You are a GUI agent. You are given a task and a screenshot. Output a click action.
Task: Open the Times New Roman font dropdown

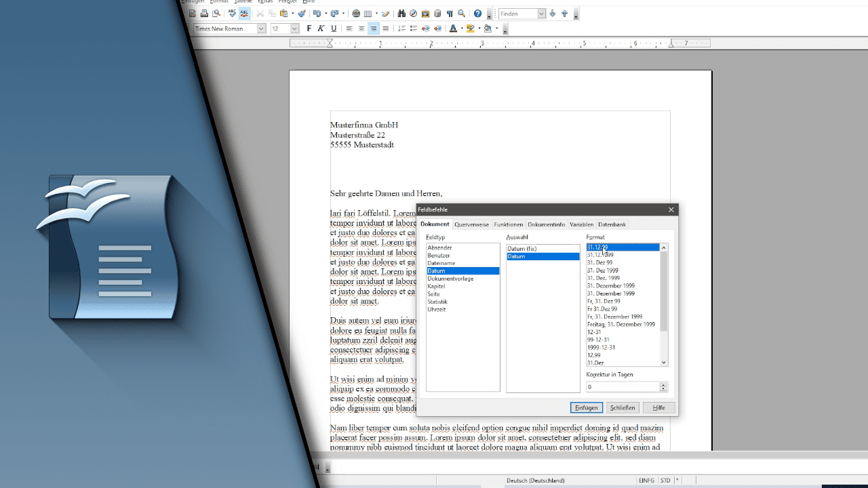point(262,28)
